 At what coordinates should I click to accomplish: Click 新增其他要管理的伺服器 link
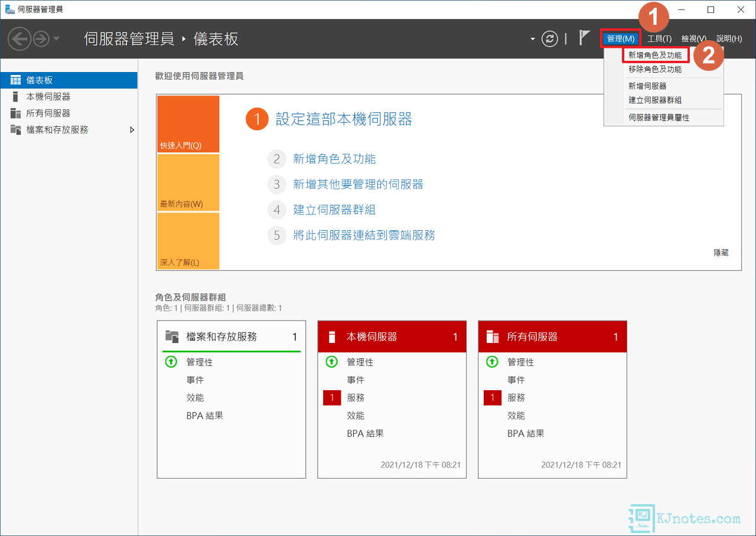click(358, 184)
